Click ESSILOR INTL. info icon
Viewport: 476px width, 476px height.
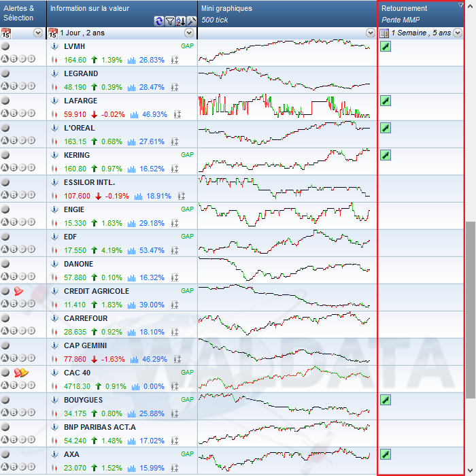tap(54, 182)
